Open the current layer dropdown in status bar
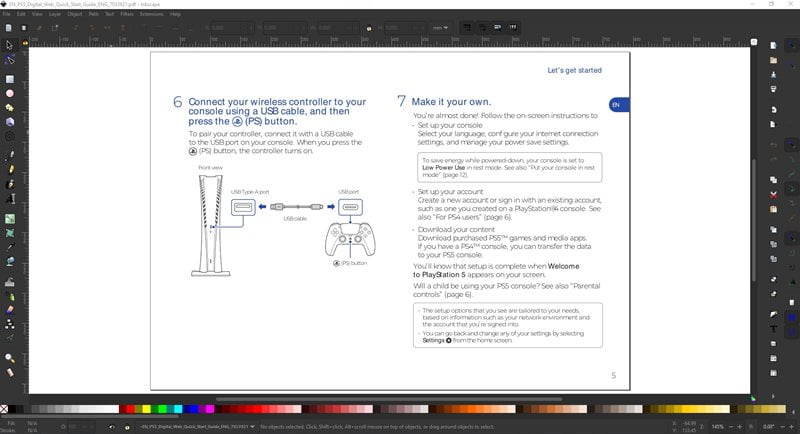Image resolution: width=800 pixels, height=434 pixels. coord(197,427)
